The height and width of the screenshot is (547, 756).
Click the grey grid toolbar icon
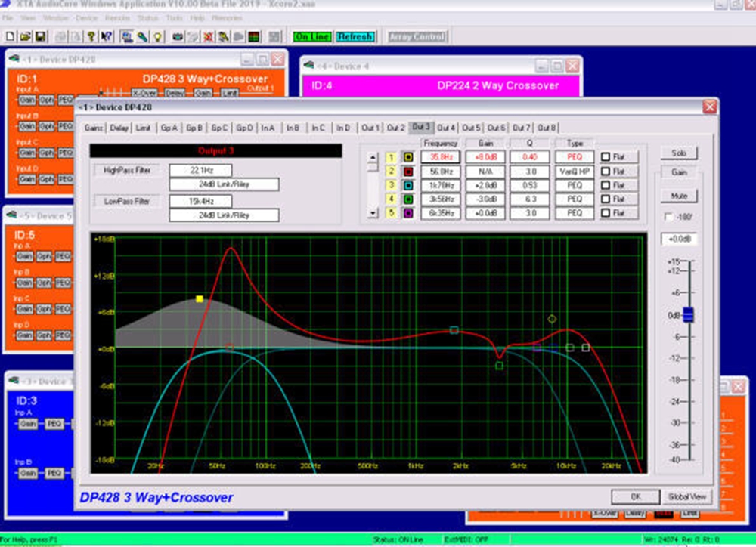274,36
